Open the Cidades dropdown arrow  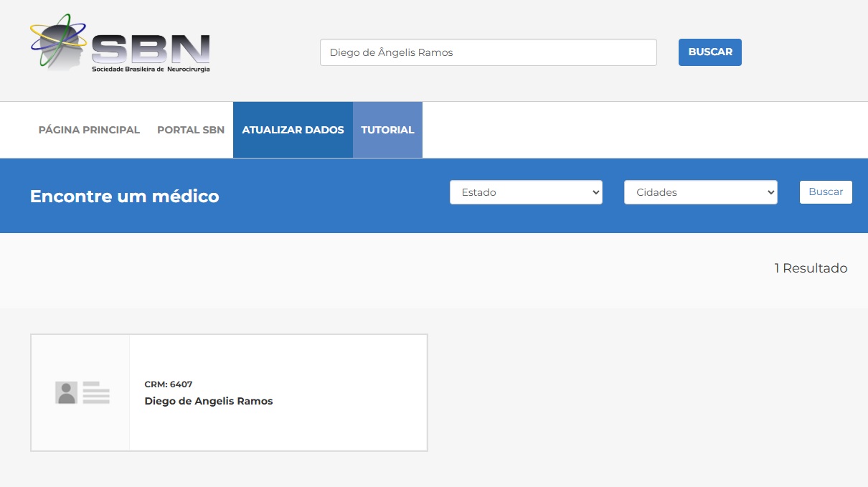[x=770, y=192]
